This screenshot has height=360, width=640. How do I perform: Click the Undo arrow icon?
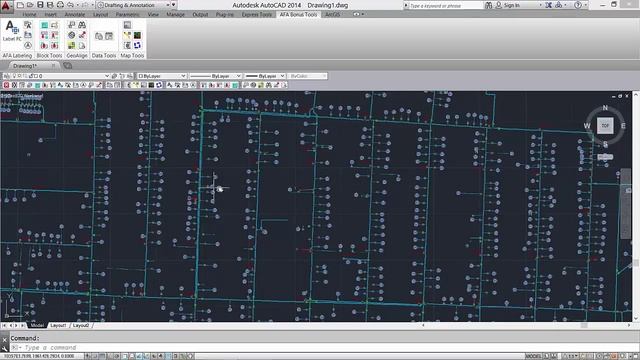pyautogui.click(x=70, y=5)
